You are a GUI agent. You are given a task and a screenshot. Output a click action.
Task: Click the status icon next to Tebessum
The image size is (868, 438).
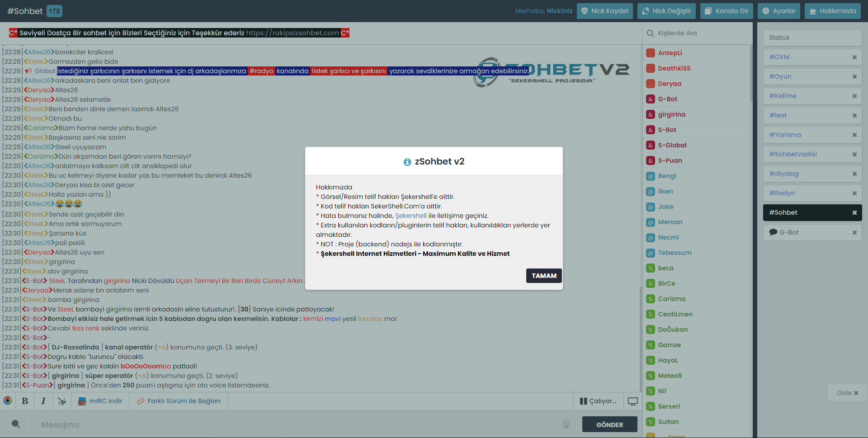[x=651, y=253]
